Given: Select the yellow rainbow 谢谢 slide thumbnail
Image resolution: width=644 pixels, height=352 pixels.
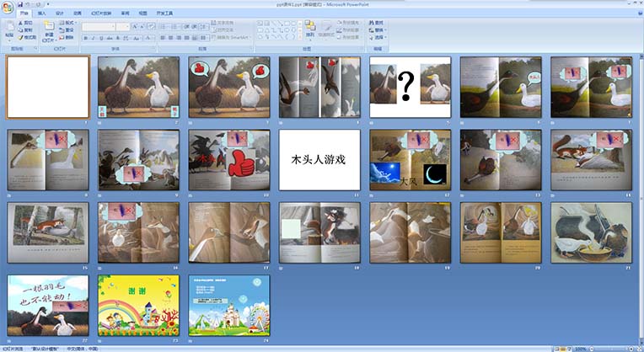Looking at the screenshot, I should (139, 305).
